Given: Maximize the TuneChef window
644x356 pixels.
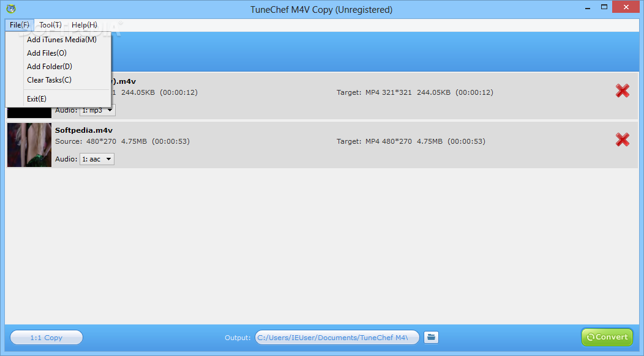Looking at the screenshot, I should tap(604, 7).
